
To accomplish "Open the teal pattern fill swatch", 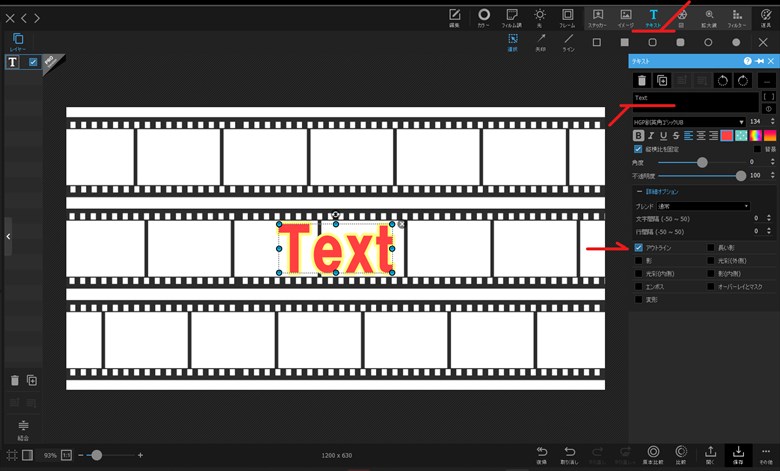I will point(741,135).
